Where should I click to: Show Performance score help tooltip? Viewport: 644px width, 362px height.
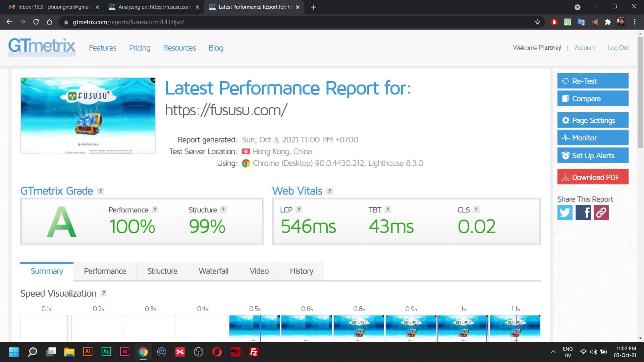pyautogui.click(x=155, y=209)
